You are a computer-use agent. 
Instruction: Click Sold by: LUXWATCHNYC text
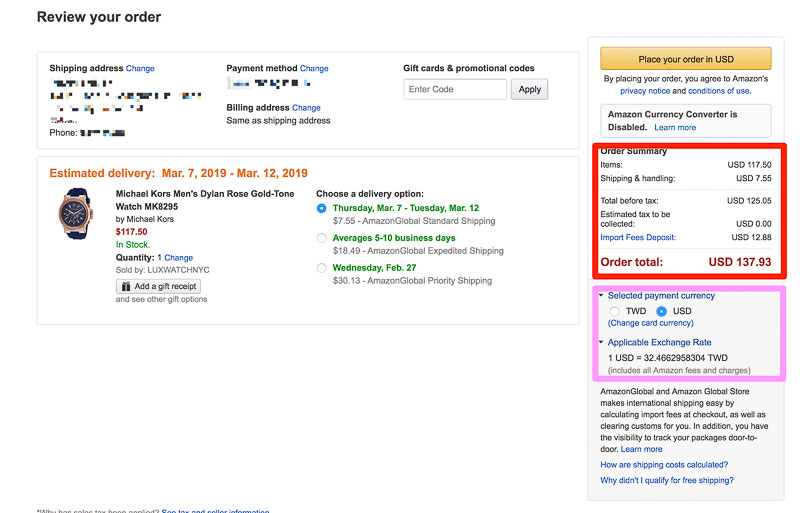162,270
